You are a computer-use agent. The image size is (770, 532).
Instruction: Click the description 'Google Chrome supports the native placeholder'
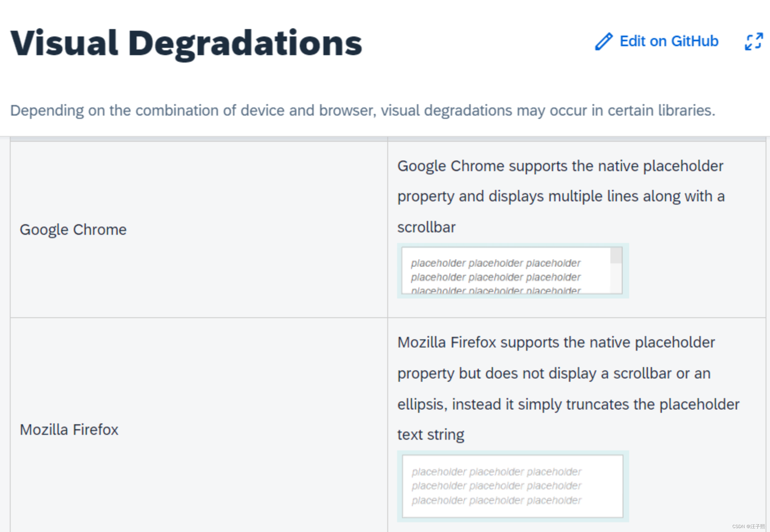pos(561,196)
